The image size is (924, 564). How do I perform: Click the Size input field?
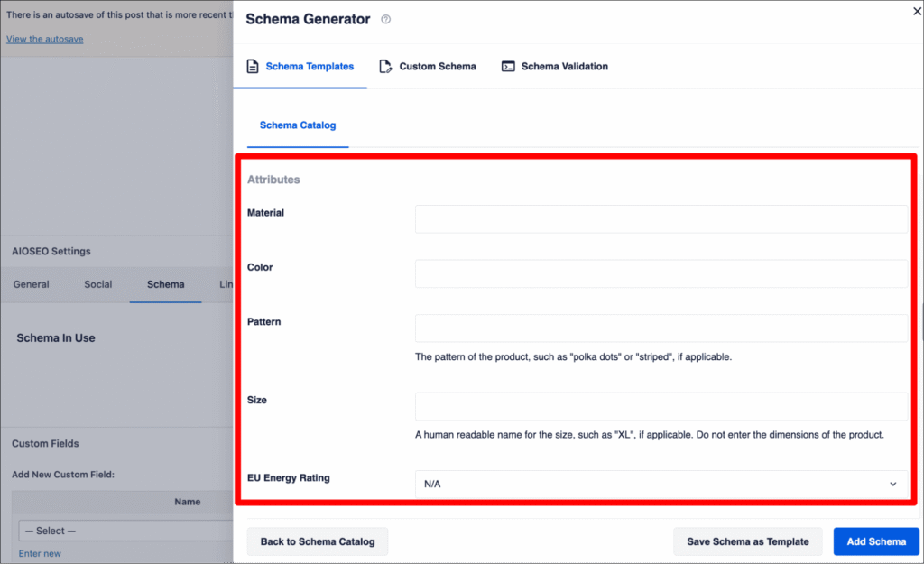(661, 406)
